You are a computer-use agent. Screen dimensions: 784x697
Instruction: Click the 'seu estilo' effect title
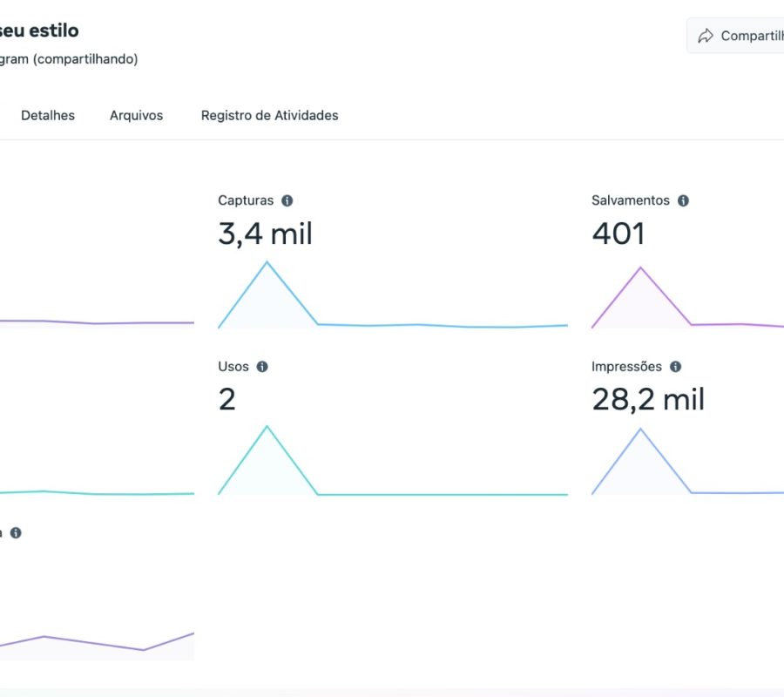pos(39,30)
